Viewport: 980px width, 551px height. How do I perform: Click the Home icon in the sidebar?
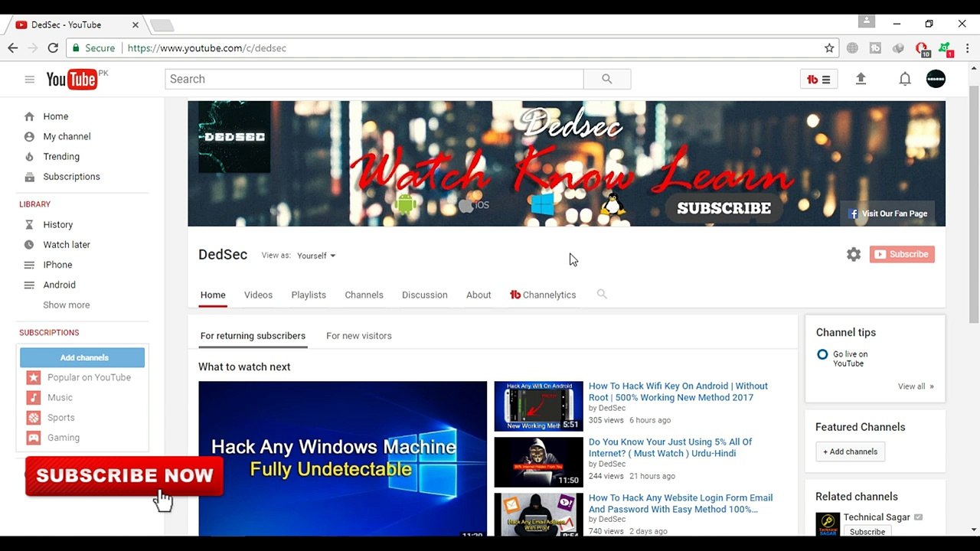point(29,116)
